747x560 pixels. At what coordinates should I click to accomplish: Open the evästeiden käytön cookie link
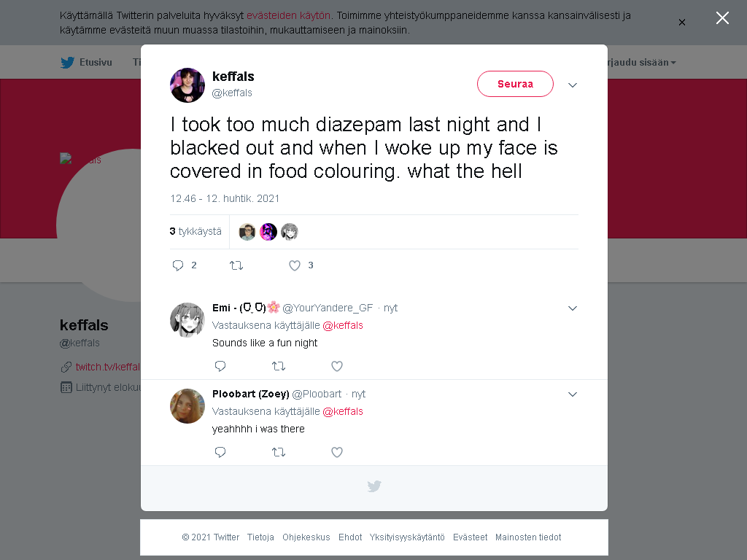pyautogui.click(x=288, y=15)
